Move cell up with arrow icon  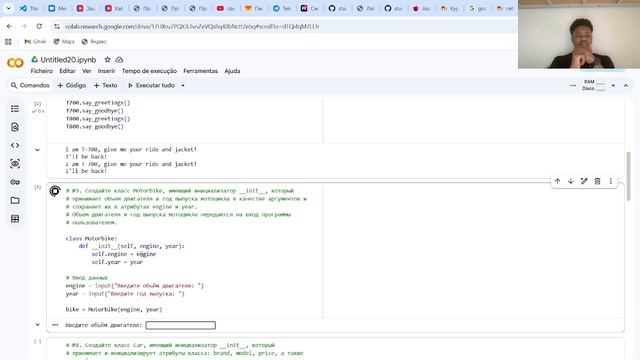pos(558,181)
